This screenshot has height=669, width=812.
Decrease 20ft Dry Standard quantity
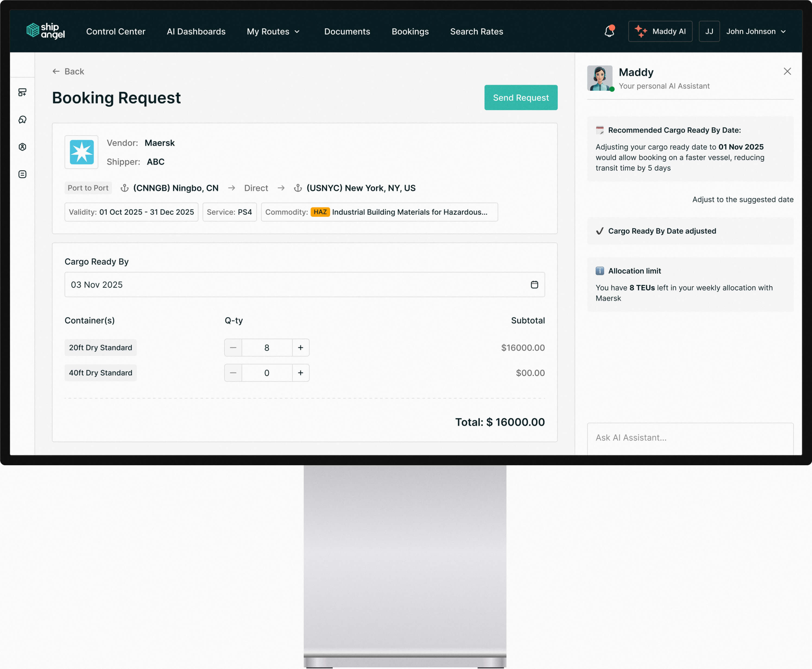[x=233, y=348]
